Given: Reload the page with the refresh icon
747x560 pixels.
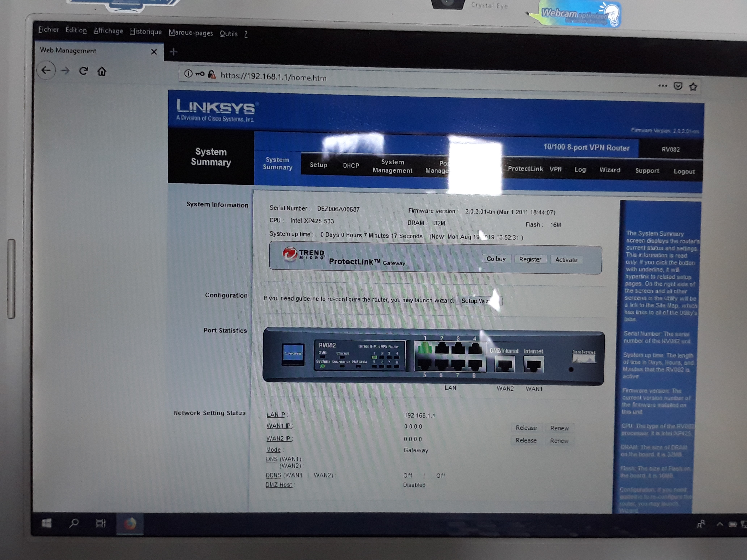Looking at the screenshot, I should 83,71.
